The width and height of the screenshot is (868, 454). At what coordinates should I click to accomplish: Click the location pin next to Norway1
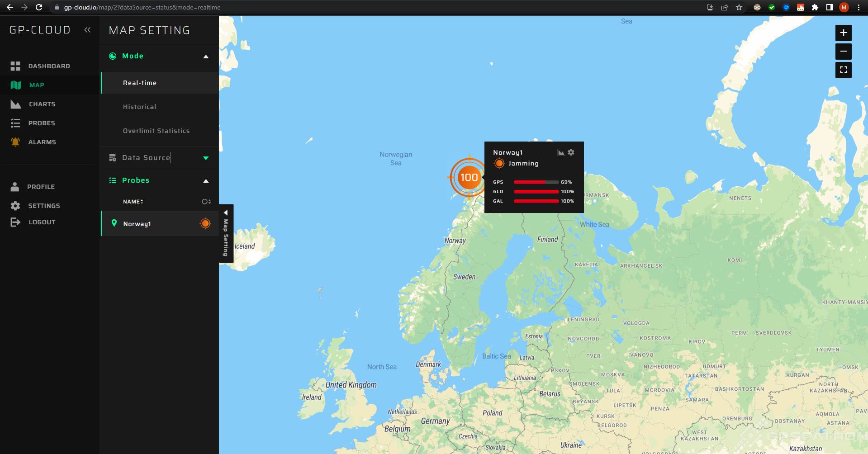tap(114, 223)
